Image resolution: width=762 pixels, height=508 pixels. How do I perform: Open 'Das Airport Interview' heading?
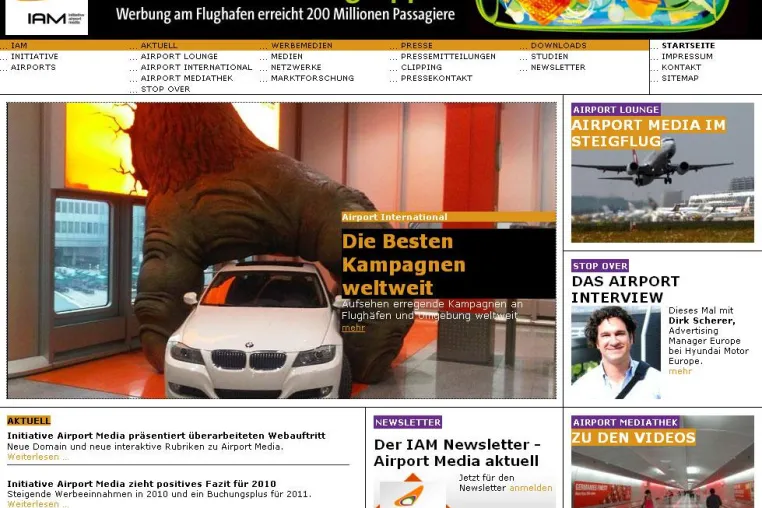coord(625,289)
